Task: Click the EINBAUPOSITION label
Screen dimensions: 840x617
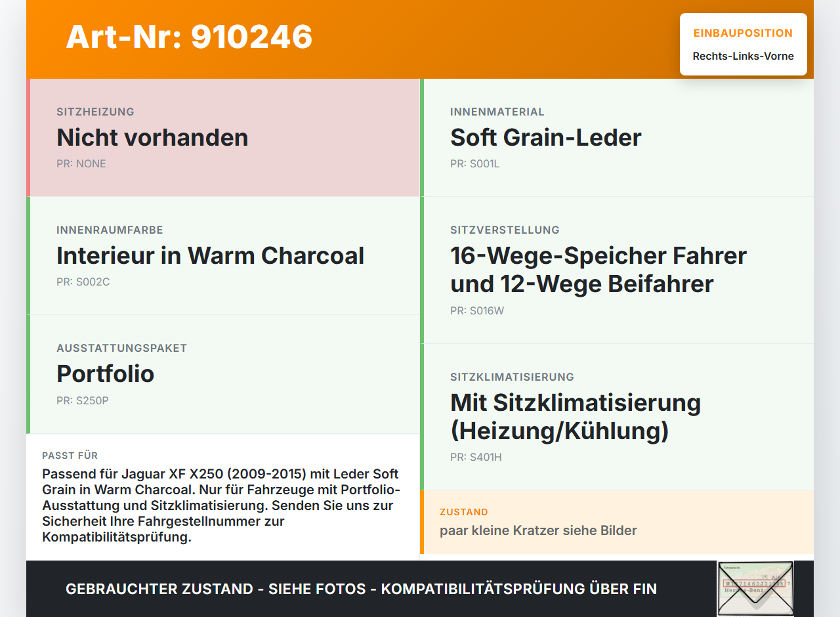Action: click(x=743, y=33)
